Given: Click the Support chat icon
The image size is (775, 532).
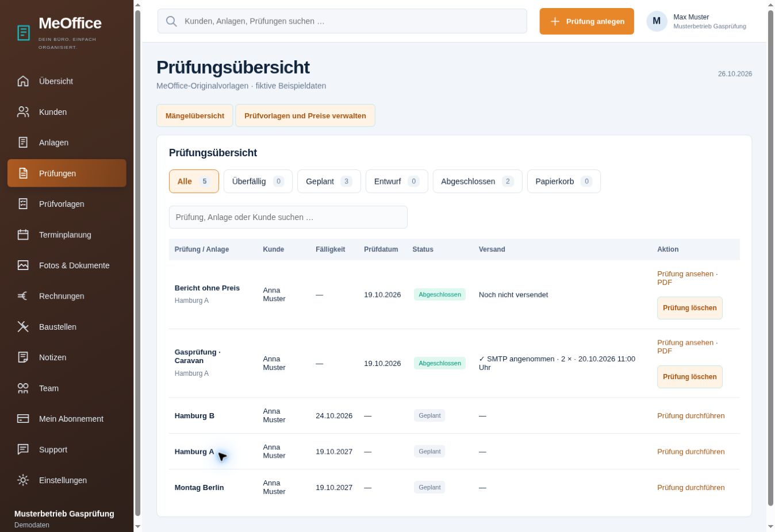Looking at the screenshot, I should coord(23,450).
